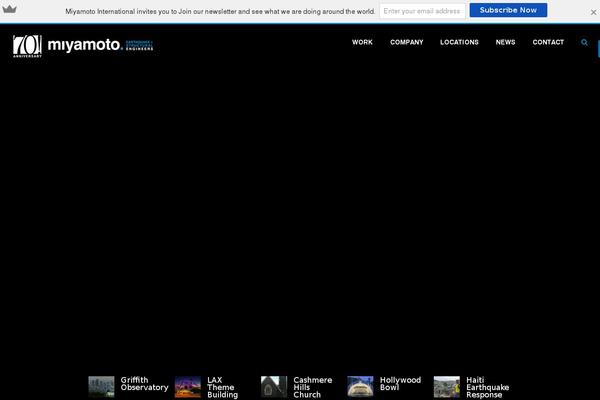Open the Work menu
This screenshot has width=600, height=400.
tap(362, 42)
